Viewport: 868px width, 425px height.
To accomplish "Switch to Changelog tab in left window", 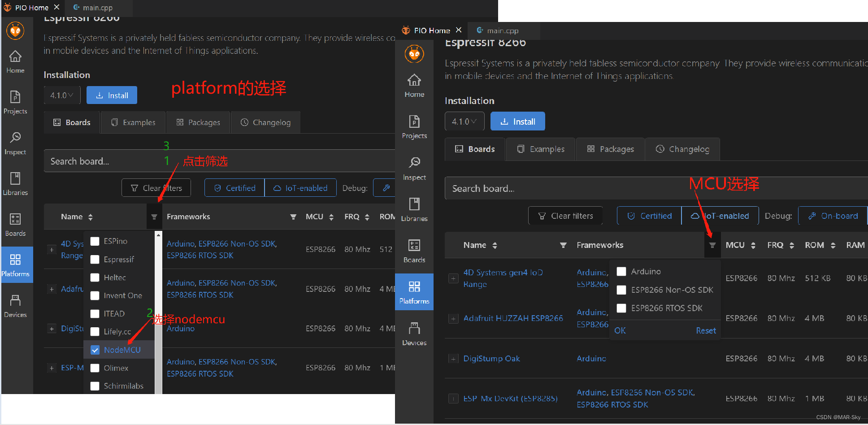I will click(x=265, y=122).
